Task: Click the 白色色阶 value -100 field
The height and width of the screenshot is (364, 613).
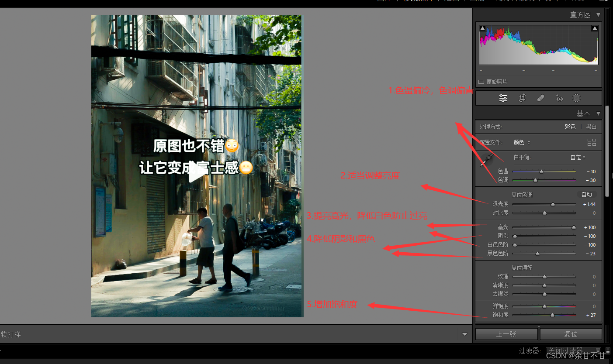Action: 590,245
